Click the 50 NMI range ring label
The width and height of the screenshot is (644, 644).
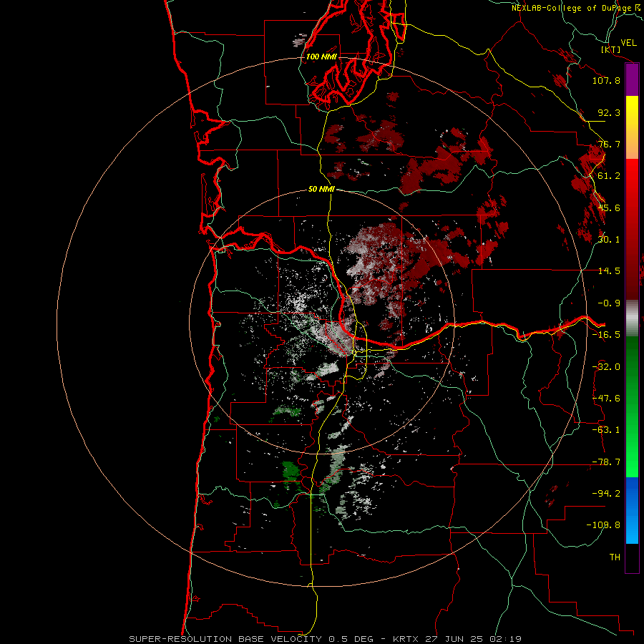click(321, 190)
